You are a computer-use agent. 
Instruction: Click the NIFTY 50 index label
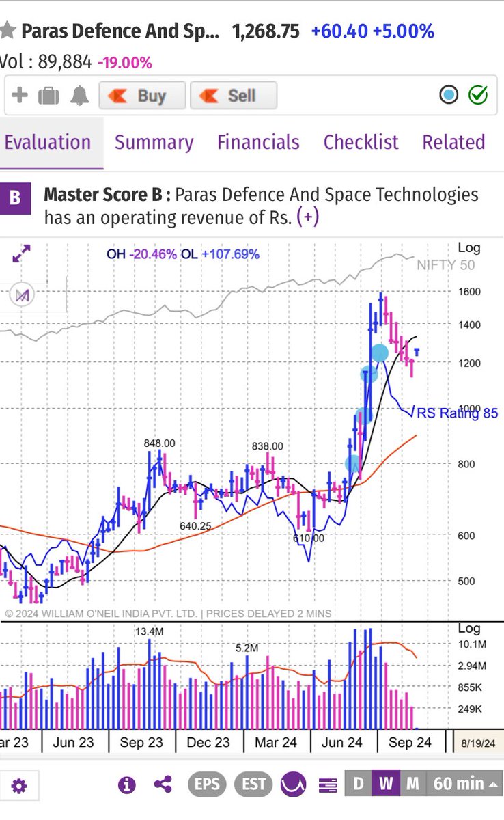pyautogui.click(x=446, y=265)
